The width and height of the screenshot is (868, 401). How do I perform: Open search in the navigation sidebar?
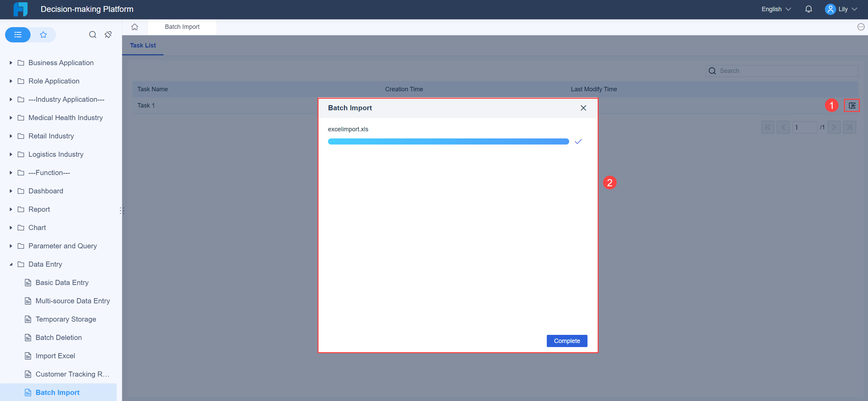tap(92, 35)
